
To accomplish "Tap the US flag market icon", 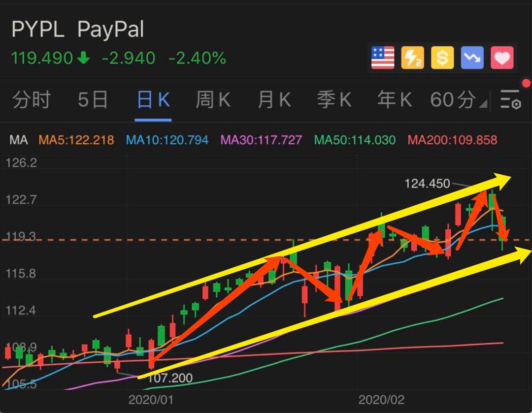I will [x=383, y=58].
